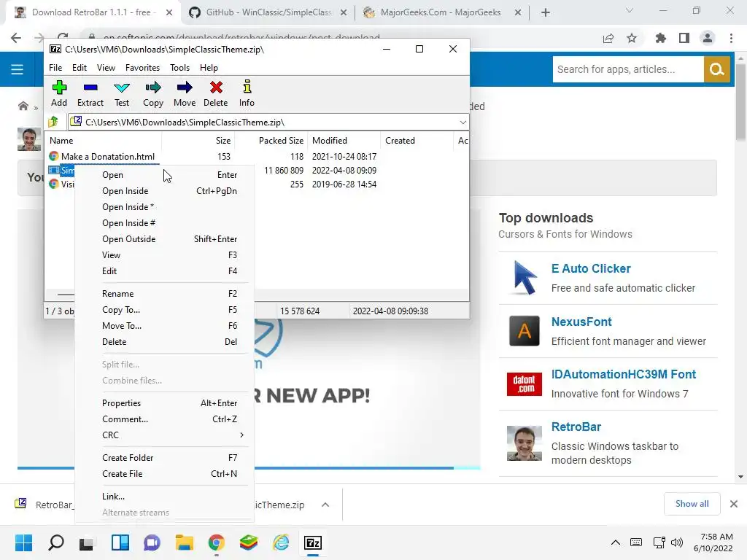Choose Open Inside # in the context menu
Image resolution: width=747 pixels, height=560 pixels.
(x=164, y=223)
